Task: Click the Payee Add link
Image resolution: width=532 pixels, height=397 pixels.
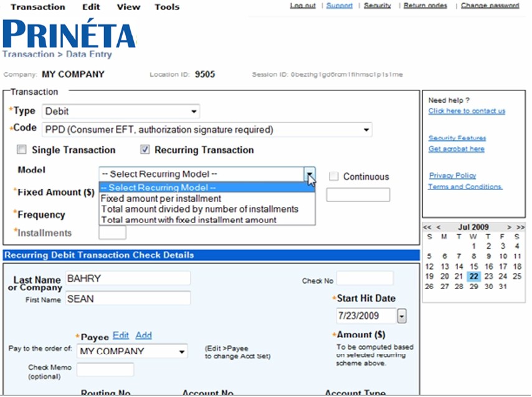Action: [x=143, y=335]
